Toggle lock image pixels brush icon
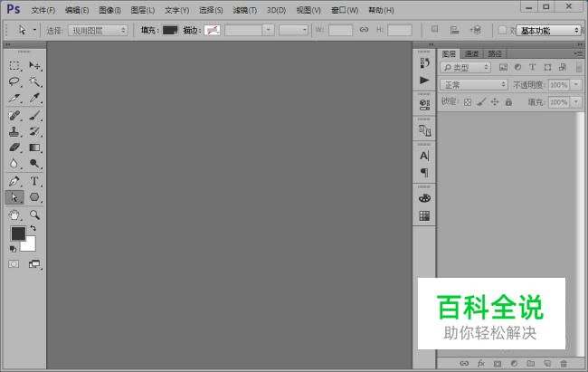588x372 pixels. click(481, 101)
